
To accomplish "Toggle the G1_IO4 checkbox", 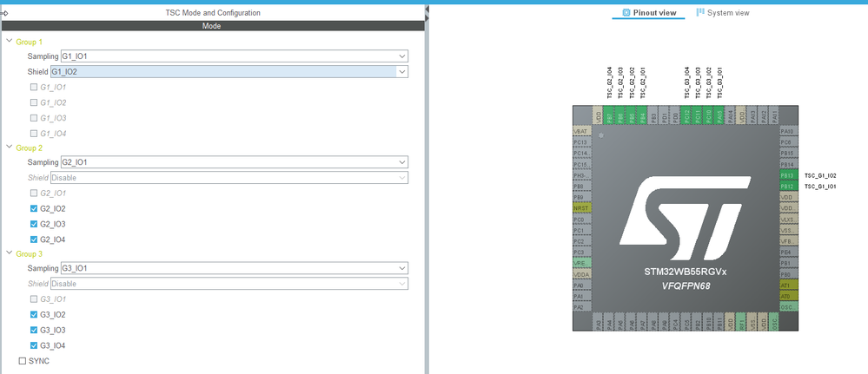I will (34, 134).
